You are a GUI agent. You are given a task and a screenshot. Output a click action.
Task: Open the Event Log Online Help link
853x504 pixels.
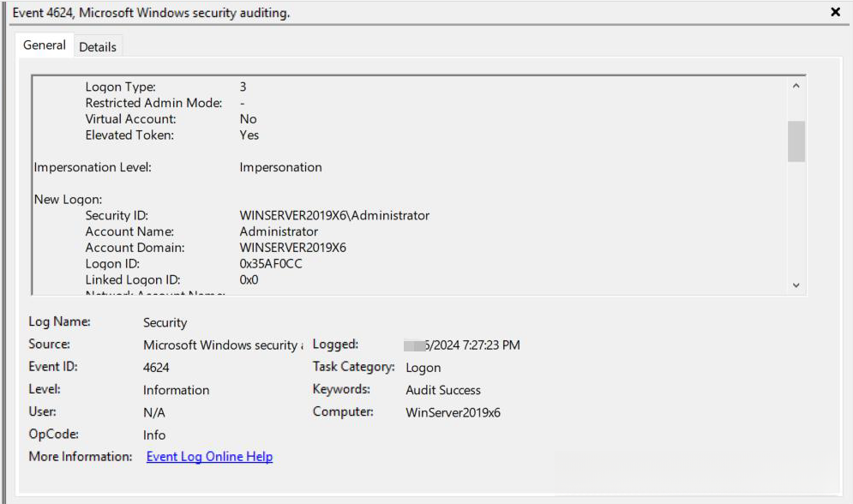pos(209,457)
